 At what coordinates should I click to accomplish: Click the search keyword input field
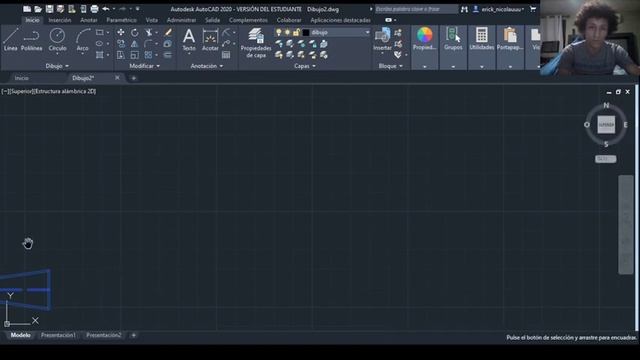(x=416, y=9)
